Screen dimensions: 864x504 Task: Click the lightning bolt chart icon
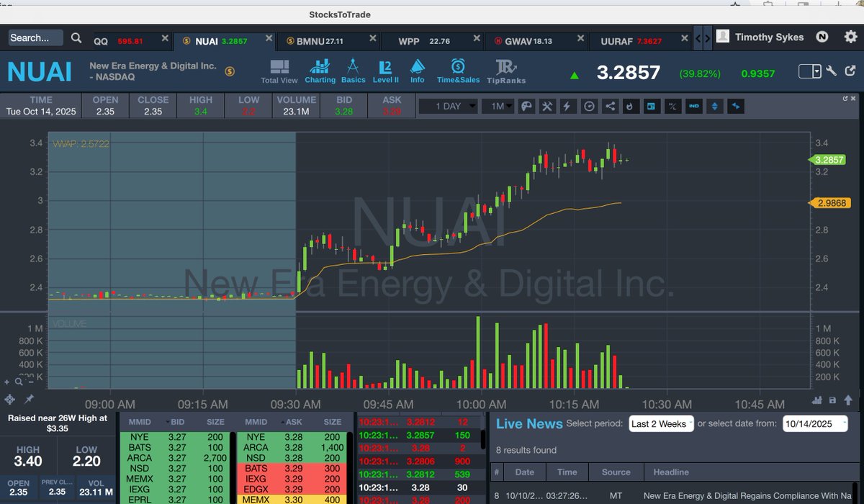pos(568,107)
